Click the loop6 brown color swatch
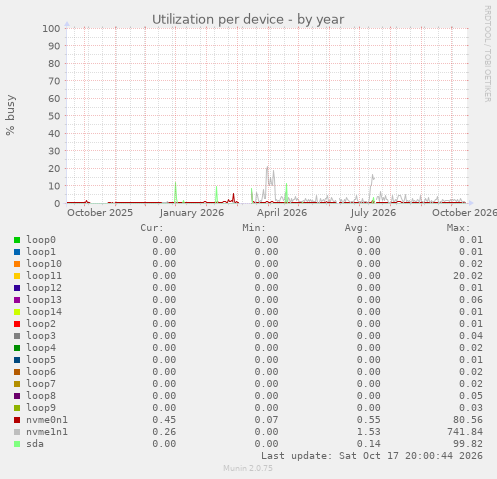The width and height of the screenshot is (497, 479). click(17, 372)
